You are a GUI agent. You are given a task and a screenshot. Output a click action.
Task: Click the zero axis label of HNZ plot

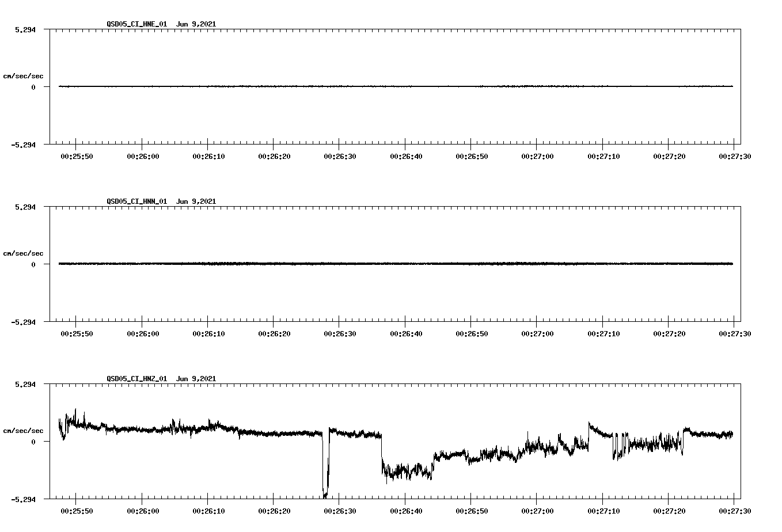[33, 442]
